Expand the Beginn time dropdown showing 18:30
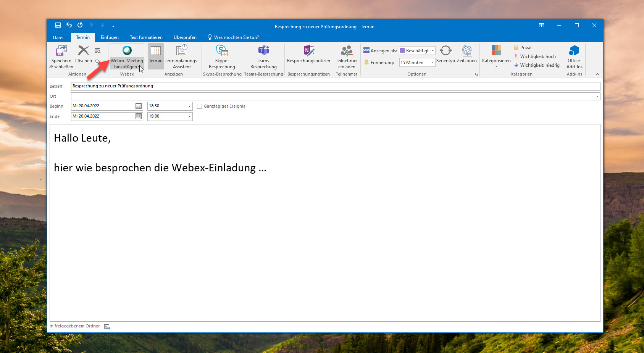This screenshot has width=644, height=353. (x=189, y=106)
